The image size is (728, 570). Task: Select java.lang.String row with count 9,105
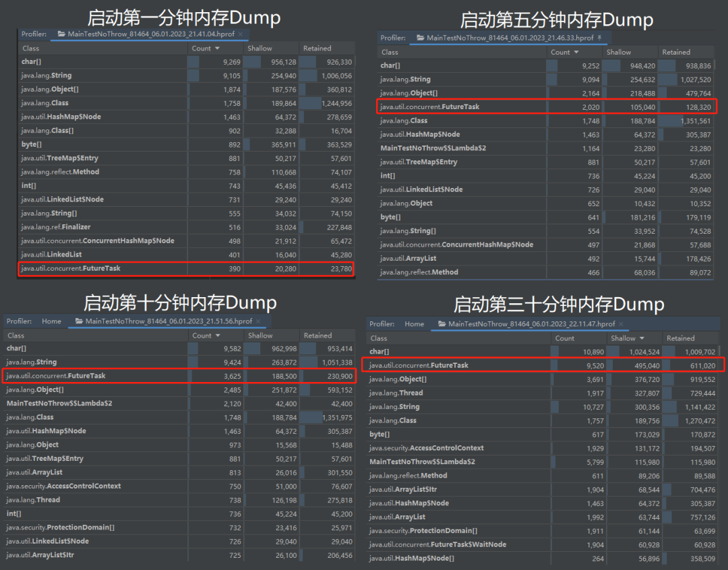click(186, 75)
